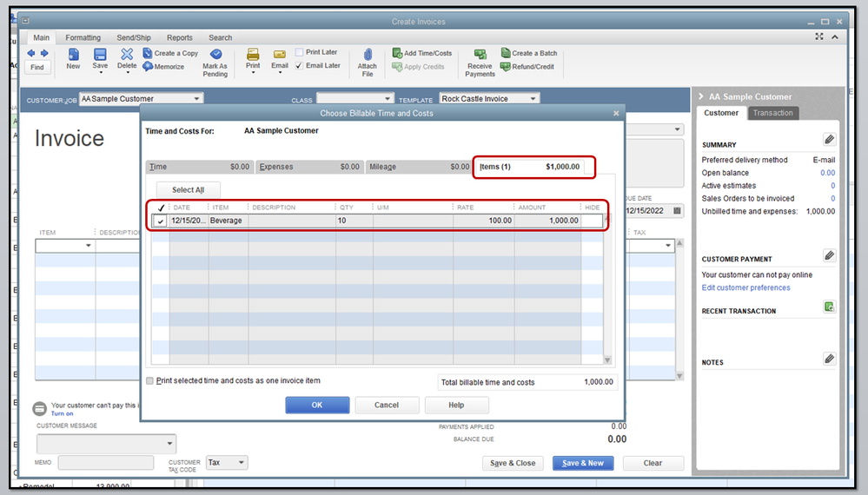Open Template dropdown
The width and height of the screenshot is (868, 495).
(x=533, y=98)
